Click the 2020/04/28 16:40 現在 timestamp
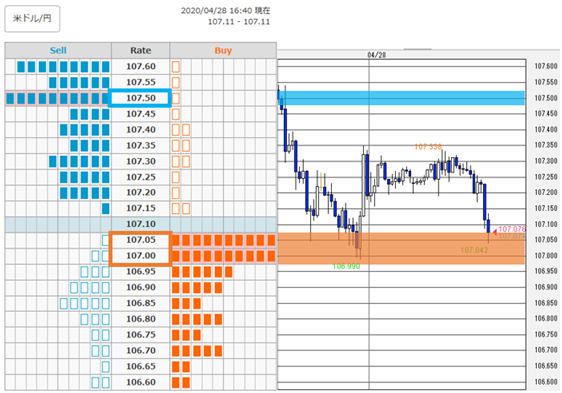Viewport: 562px width, 393px height. 225,10
